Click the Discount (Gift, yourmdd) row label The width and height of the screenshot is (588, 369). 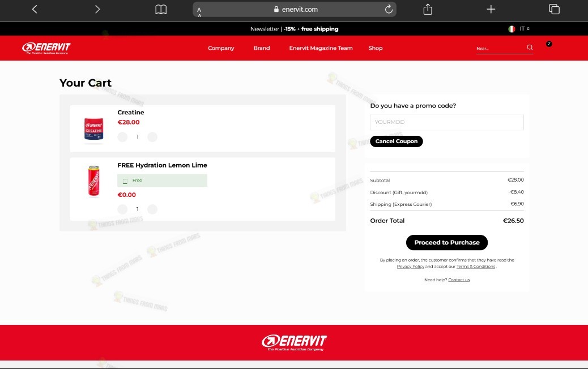399,192
